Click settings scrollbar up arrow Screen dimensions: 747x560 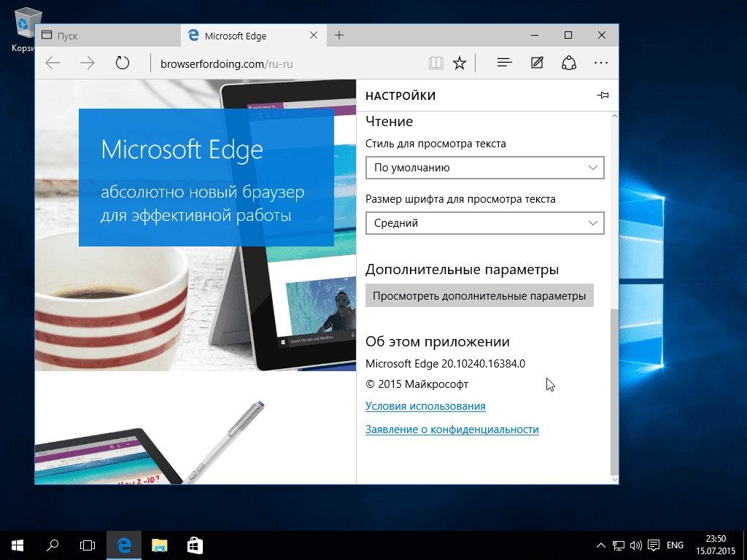(614, 116)
